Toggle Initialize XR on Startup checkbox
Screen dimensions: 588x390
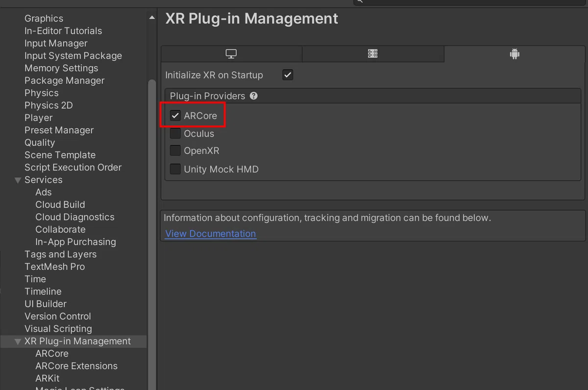point(288,75)
